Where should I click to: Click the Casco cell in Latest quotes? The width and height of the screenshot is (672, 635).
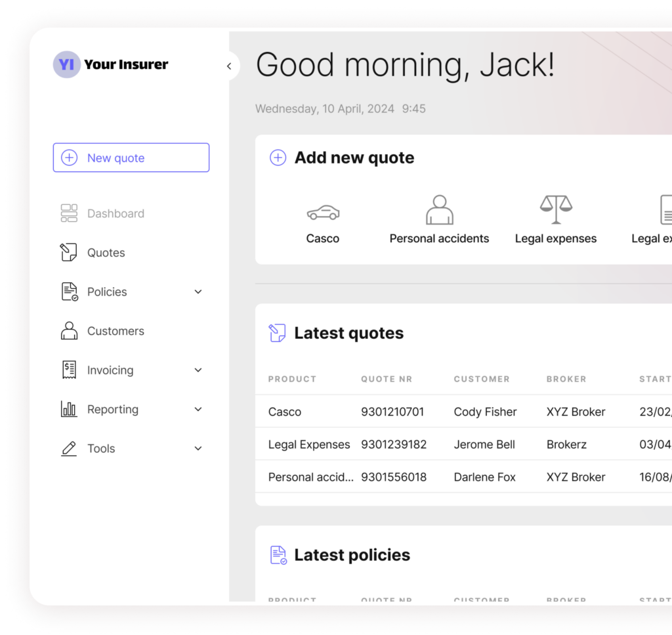(285, 412)
